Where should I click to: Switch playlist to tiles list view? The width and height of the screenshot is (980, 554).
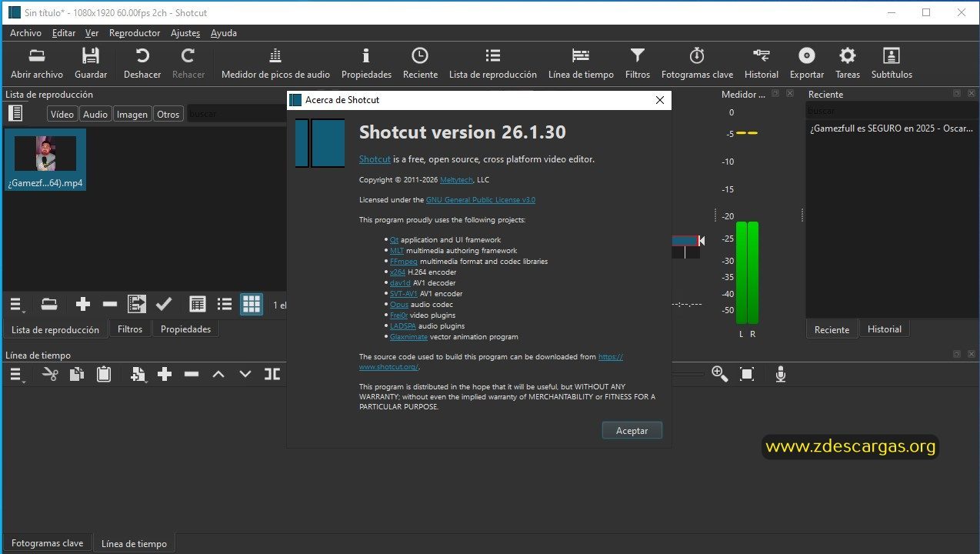[225, 304]
